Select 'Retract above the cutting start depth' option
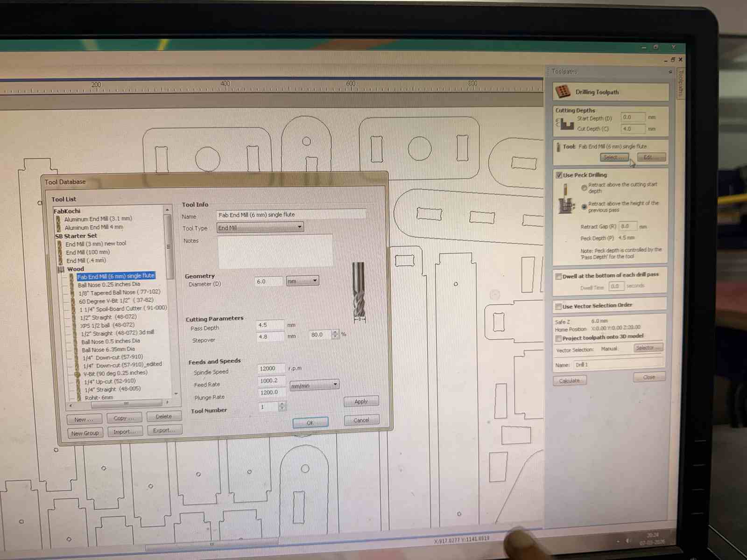 [584, 188]
